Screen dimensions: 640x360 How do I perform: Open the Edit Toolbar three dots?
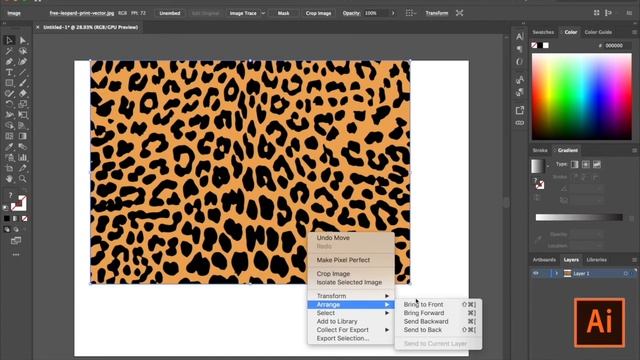16,254
